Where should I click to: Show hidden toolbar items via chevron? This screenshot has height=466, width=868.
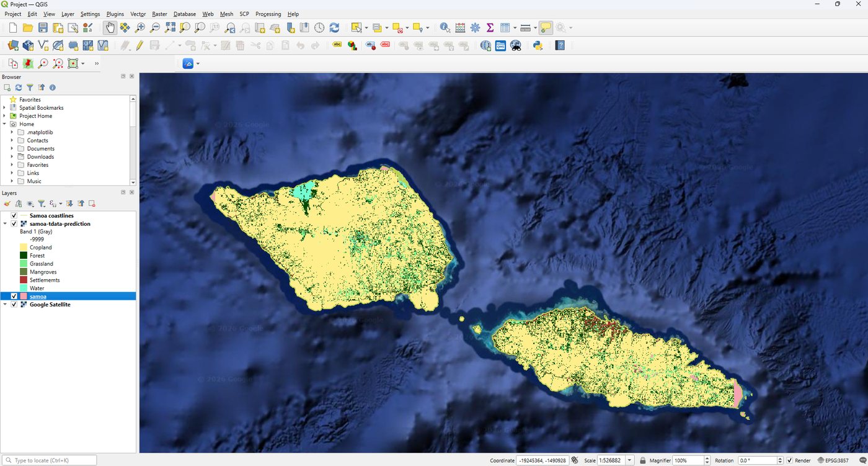pyautogui.click(x=97, y=63)
